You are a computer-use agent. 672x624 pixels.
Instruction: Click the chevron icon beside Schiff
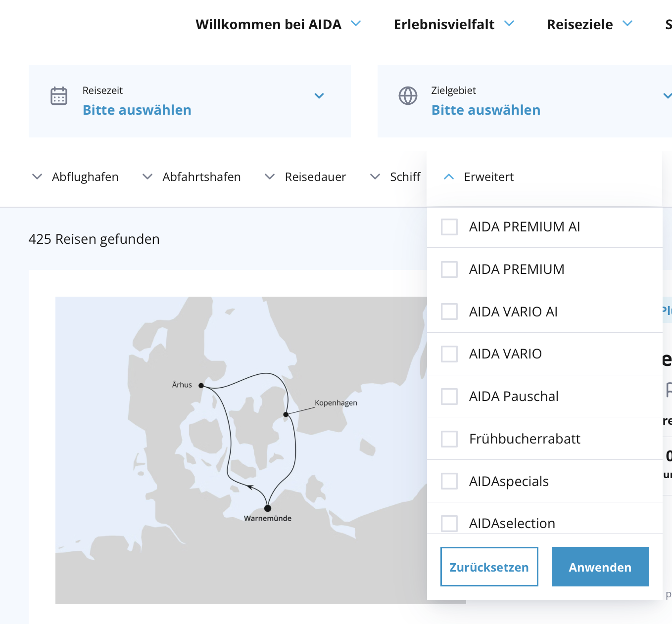coord(376,177)
